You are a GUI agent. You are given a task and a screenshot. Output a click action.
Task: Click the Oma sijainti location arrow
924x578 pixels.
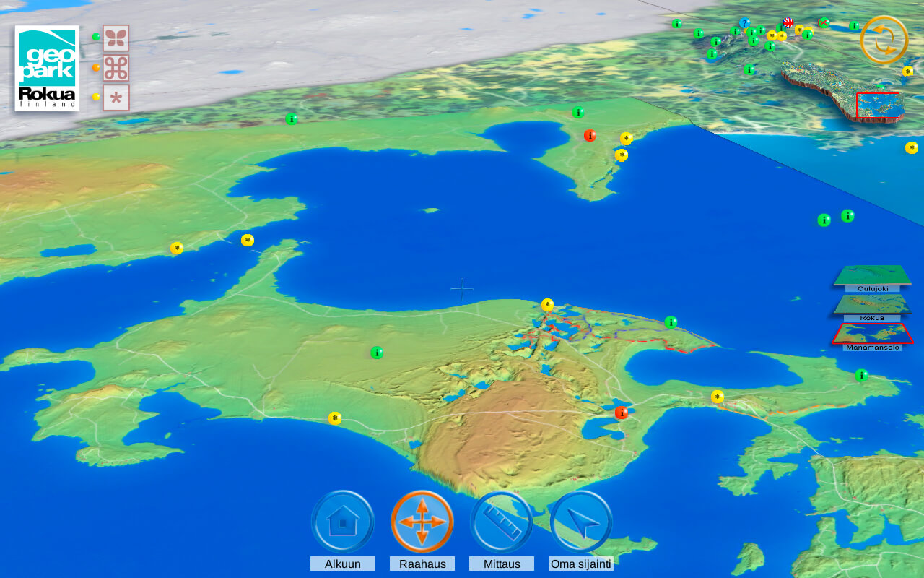point(581,522)
